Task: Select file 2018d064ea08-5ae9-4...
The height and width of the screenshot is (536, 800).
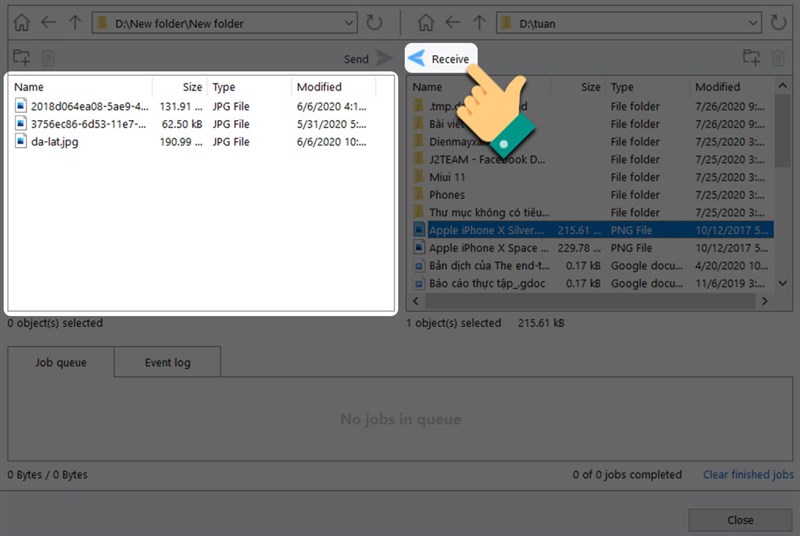Action: [x=191, y=106]
